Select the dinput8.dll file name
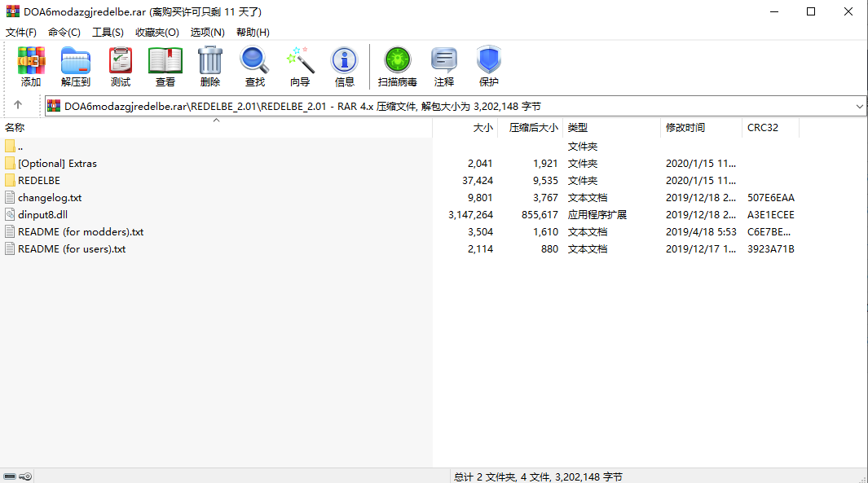This screenshot has width=868, height=483. click(x=42, y=215)
